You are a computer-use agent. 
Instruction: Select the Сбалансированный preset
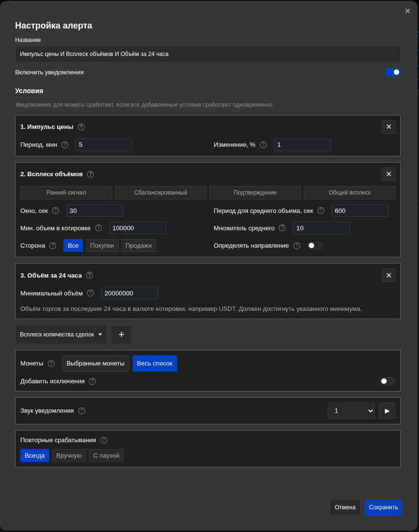click(160, 193)
